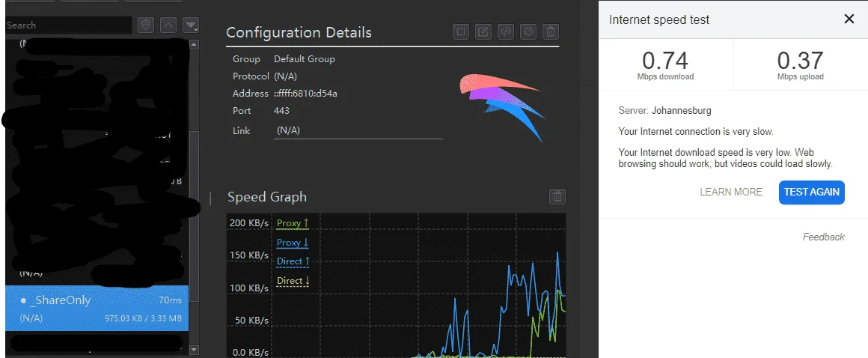Click the code-brackets JSON icon in Configuration Details
This screenshot has width=868, height=358.
505,31
